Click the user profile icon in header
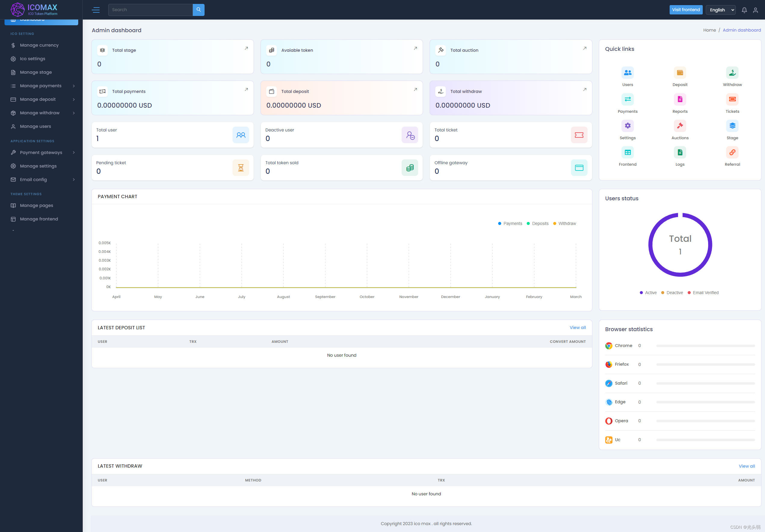The image size is (765, 532). pos(755,10)
